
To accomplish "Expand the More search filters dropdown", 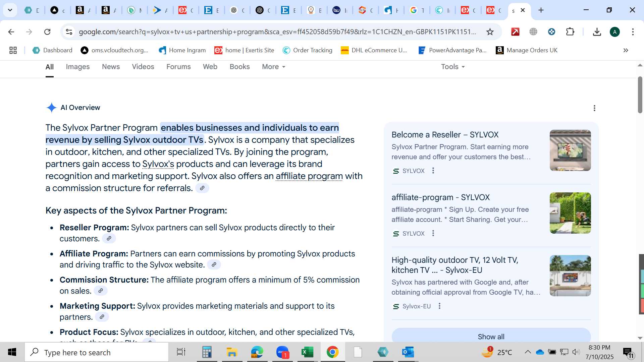I will click(274, 67).
